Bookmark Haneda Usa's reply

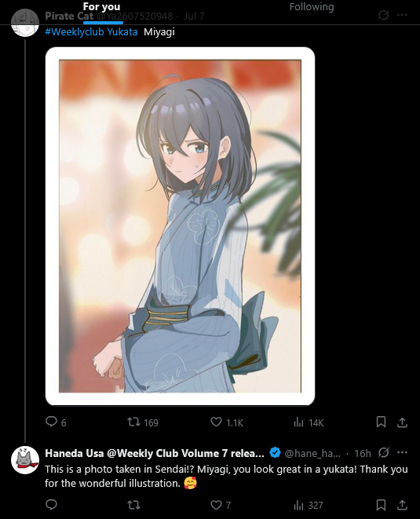pos(381,505)
